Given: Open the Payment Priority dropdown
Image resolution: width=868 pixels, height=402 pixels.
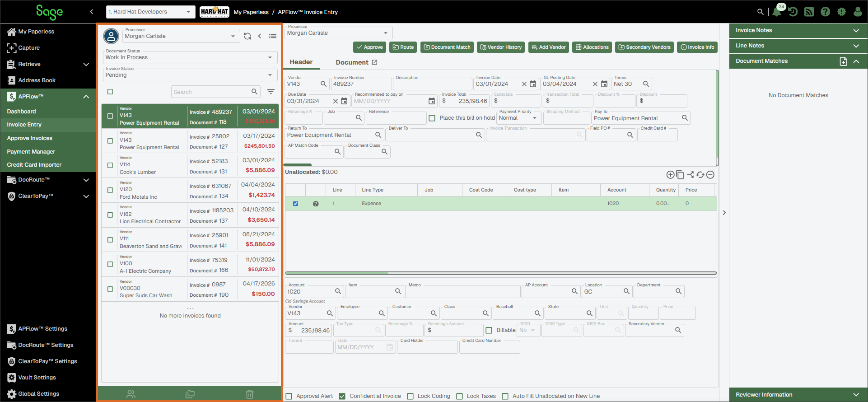Looking at the screenshot, I should (x=518, y=118).
